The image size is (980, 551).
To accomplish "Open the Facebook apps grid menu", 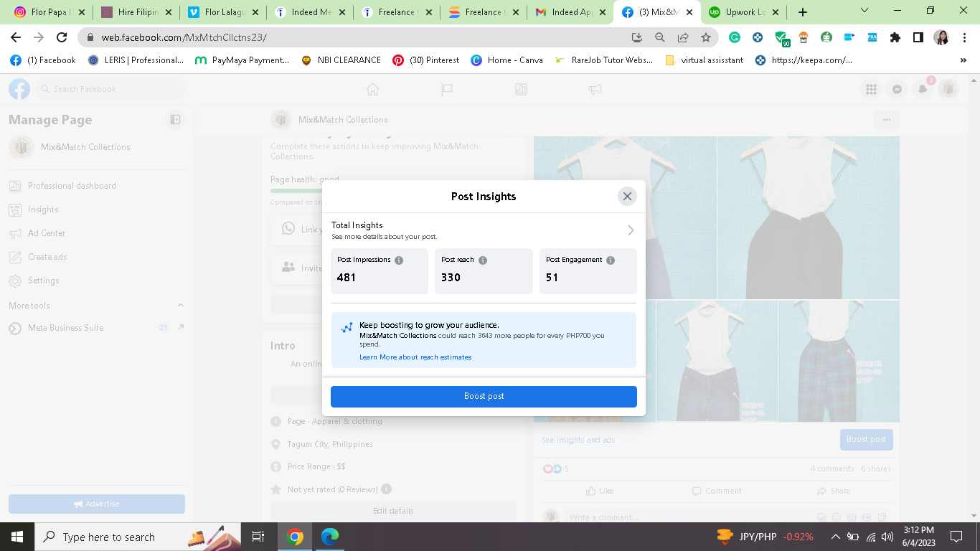I will [871, 89].
